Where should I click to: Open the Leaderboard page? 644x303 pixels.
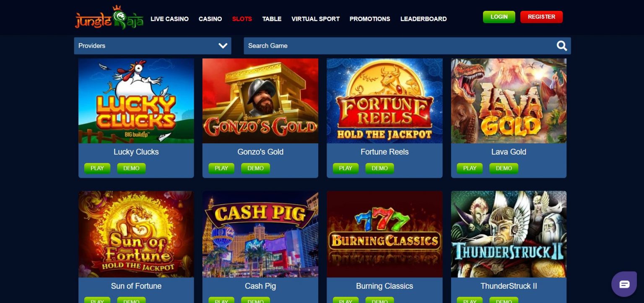pyautogui.click(x=423, y=19)
